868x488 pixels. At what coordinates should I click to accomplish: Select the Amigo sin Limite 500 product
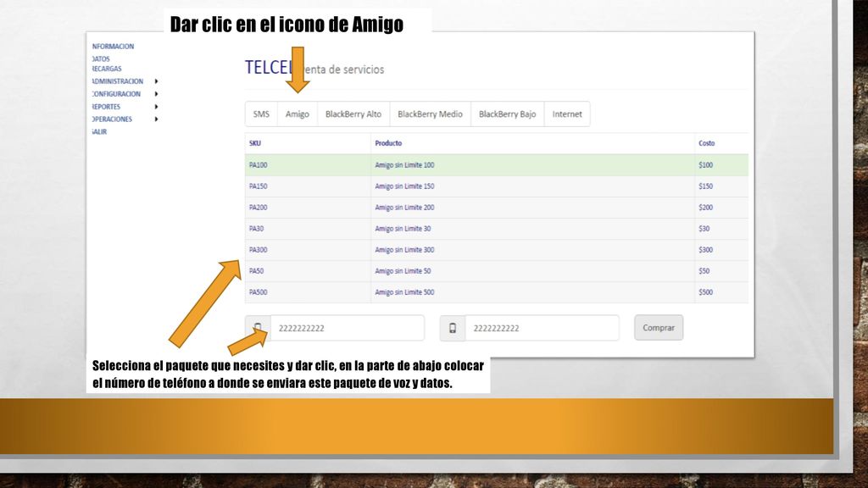click(x=532, y=292)
